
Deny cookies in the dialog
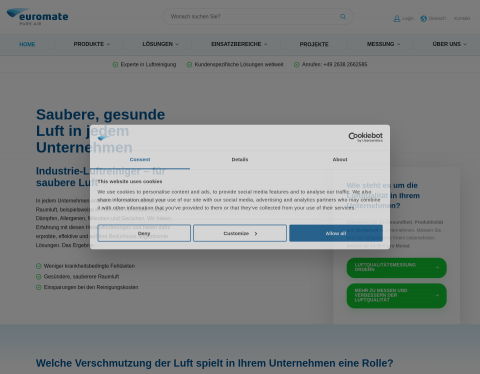(144, 233)
